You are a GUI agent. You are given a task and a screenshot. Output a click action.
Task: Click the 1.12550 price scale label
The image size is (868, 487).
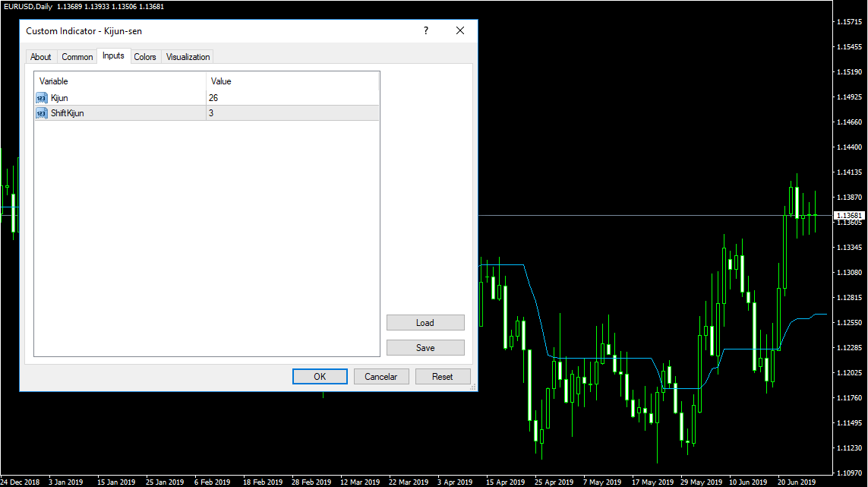[x=849, y=322]
